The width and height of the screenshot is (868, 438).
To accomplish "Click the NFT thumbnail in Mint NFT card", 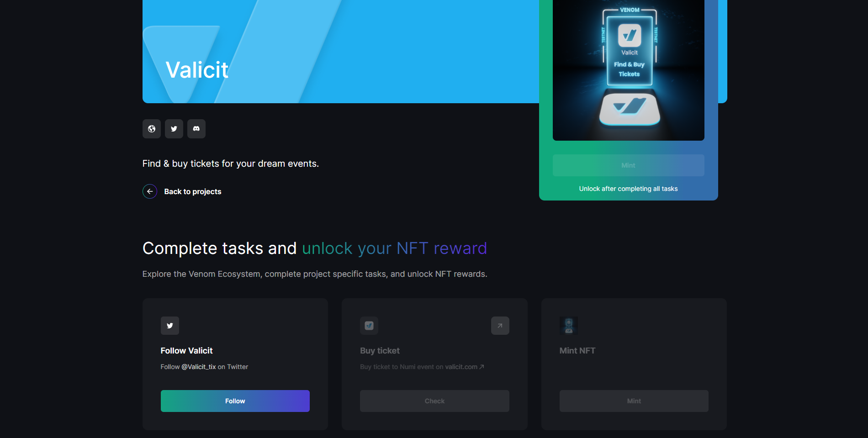I will coord(569,326).
